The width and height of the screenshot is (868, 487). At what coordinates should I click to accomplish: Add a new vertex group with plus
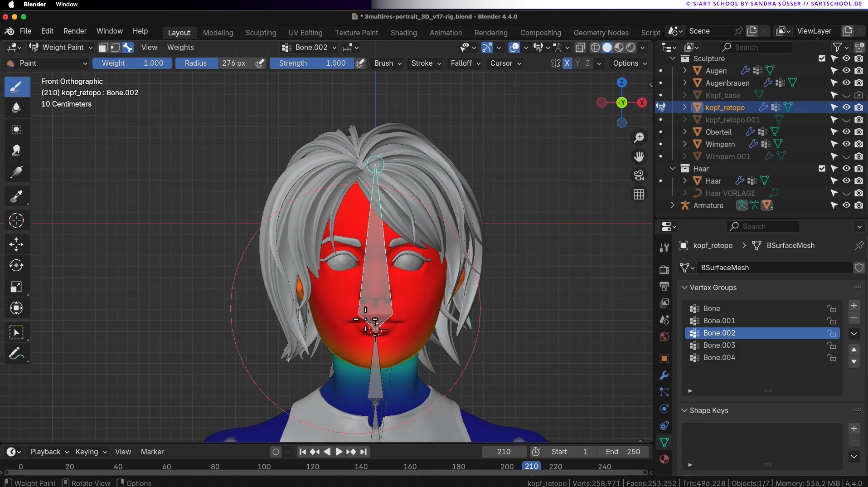coord(854,306)
